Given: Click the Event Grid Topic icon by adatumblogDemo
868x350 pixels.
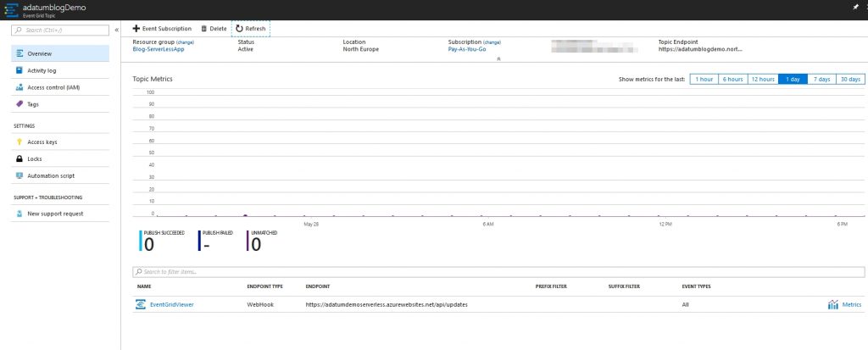Looking at the screenshot, I should pyautogui.click(x=12, y=10).
